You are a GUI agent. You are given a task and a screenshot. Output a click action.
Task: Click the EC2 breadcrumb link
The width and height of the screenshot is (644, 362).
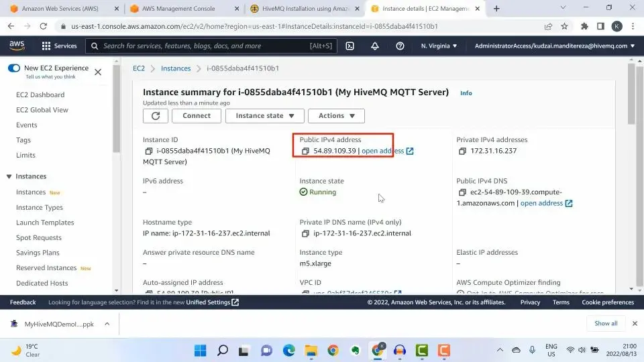coord(139,68)
